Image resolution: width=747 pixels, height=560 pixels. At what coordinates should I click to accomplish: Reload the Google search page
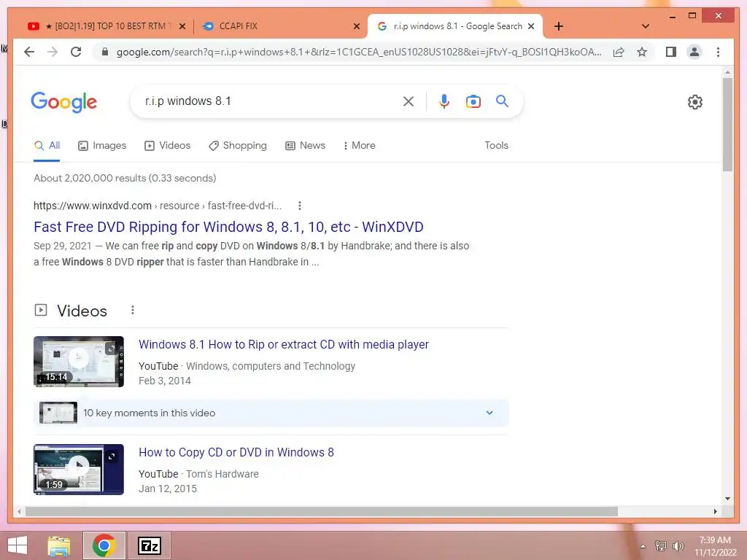(x=76, y=52)
